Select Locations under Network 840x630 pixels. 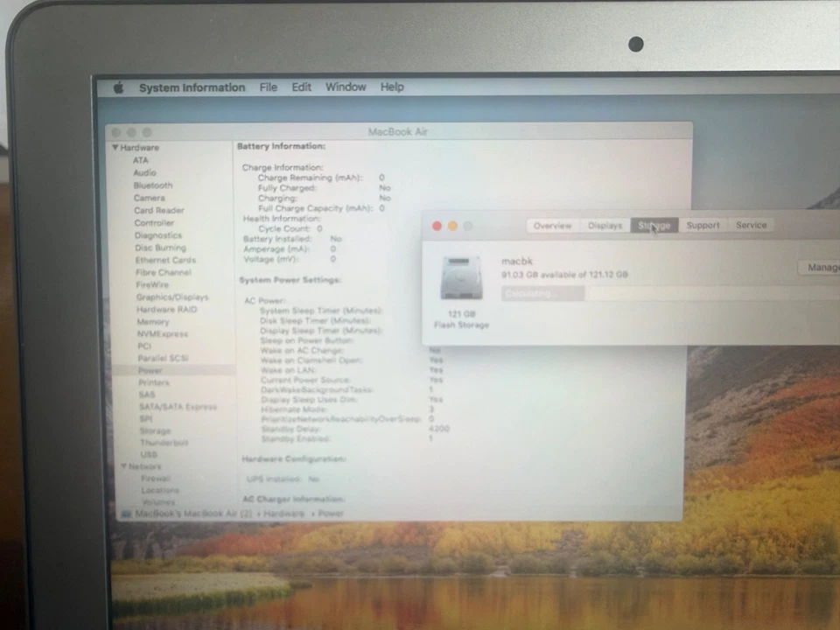tap(160, 490)
